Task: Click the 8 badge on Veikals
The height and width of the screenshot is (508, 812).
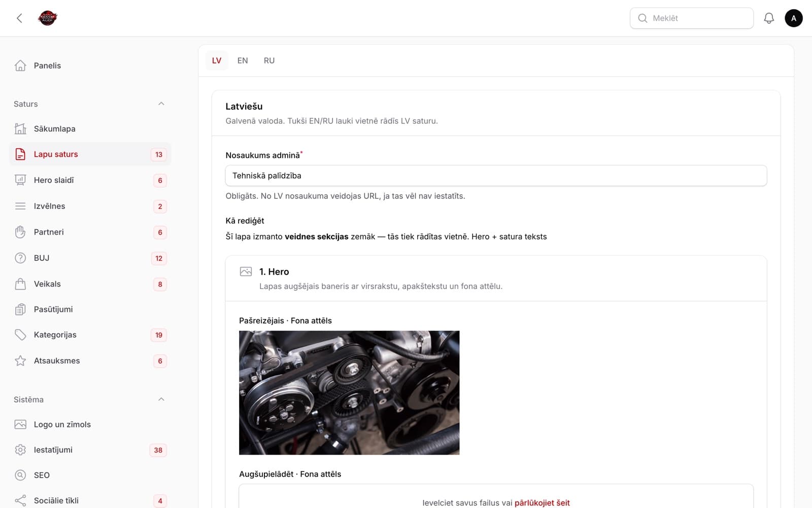Action: click(x=160, y=284)
